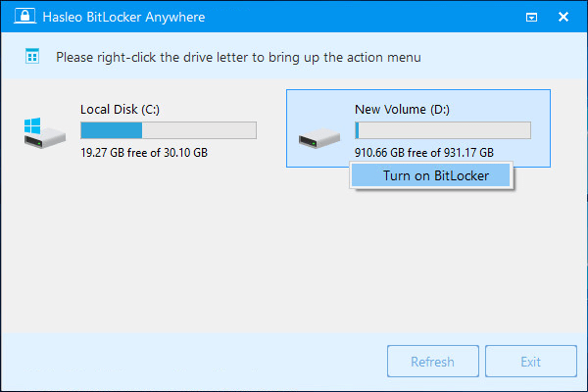
Task: Click the 910.66 GB free of 931.17 GB text
Action: (424, 153)
